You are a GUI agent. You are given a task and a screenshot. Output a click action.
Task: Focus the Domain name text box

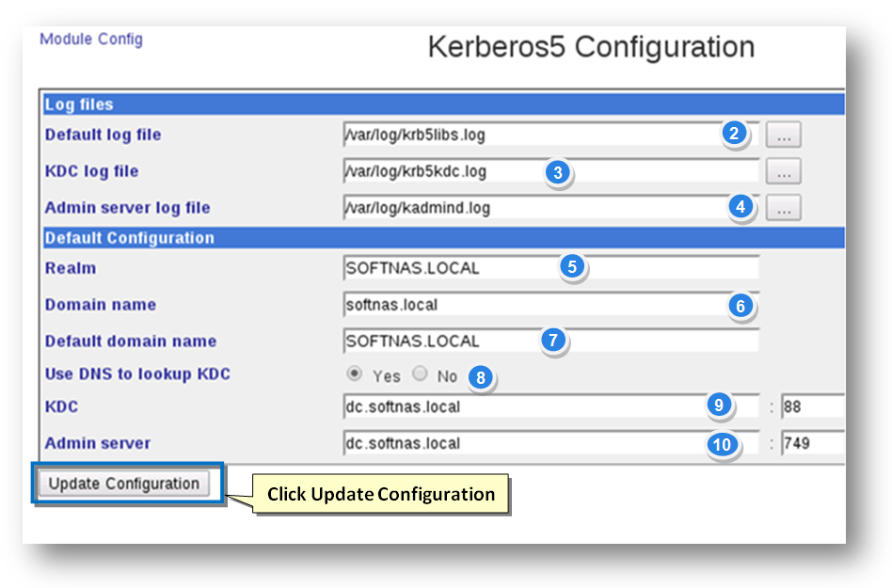coord(527,305)
